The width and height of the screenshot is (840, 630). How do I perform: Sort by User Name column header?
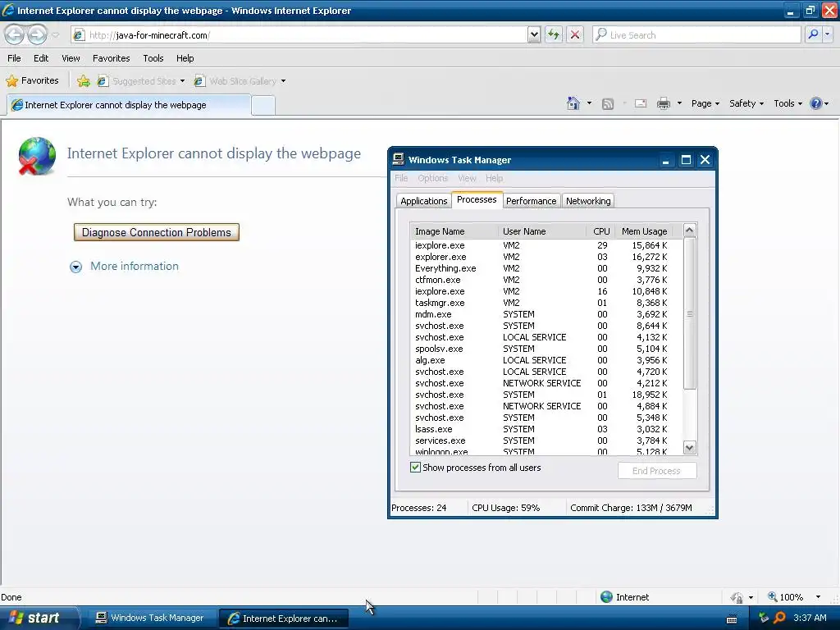(x=542, y=231)
